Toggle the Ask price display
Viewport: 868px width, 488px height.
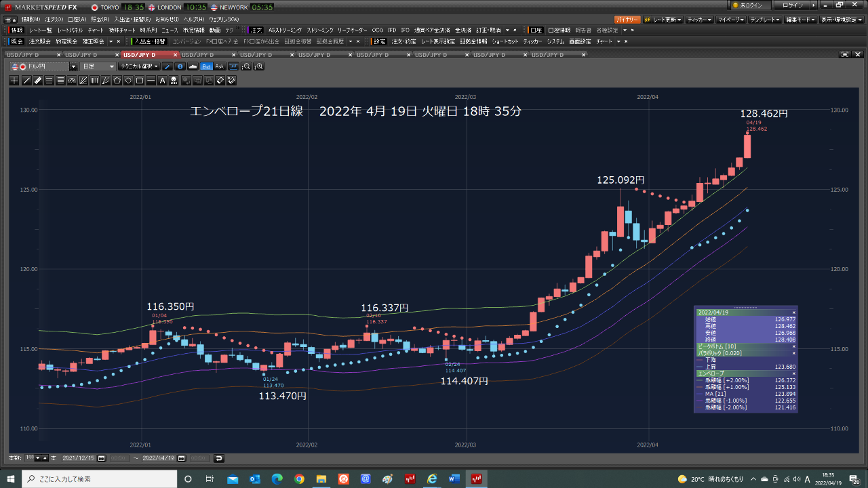[219, 66]
